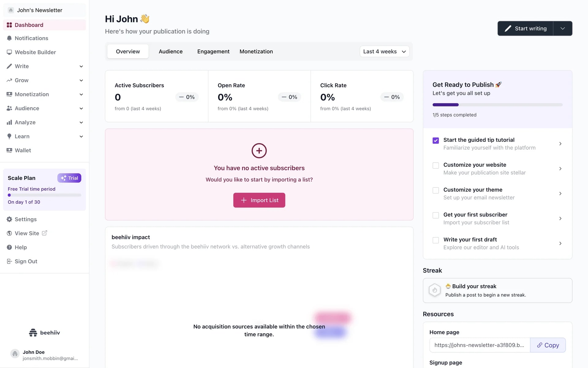Open the Last 4 weeks dropdown
The width and height of the screenshot is (588, 368).
coord(384,52)
